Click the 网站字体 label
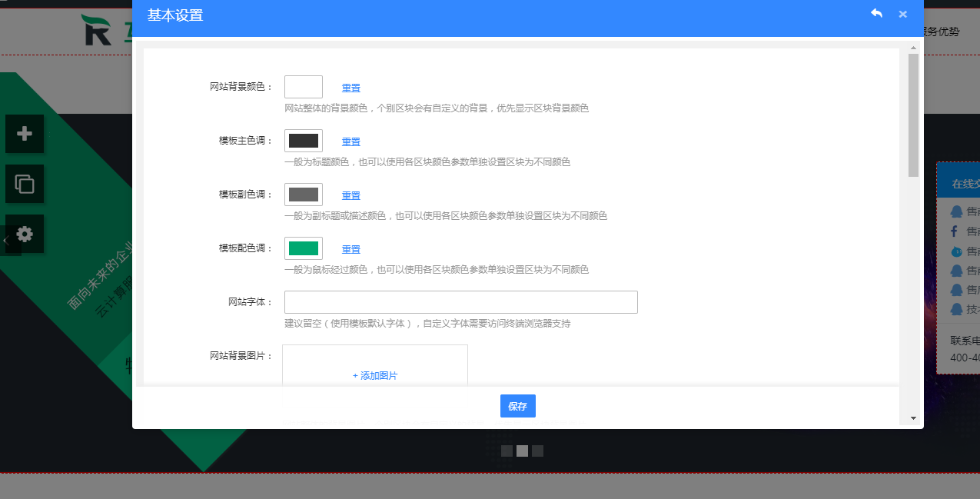980x499 pixels. [251, 301]
